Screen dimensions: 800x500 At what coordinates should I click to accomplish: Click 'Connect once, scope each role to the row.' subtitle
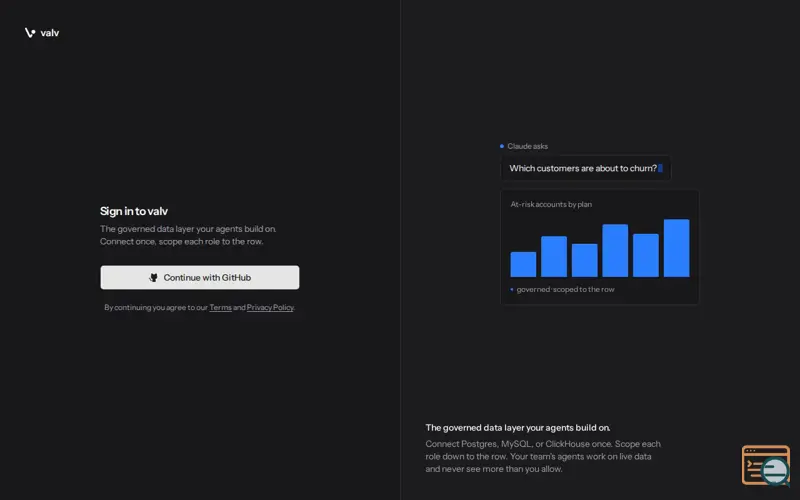click(x=182, y=241)
